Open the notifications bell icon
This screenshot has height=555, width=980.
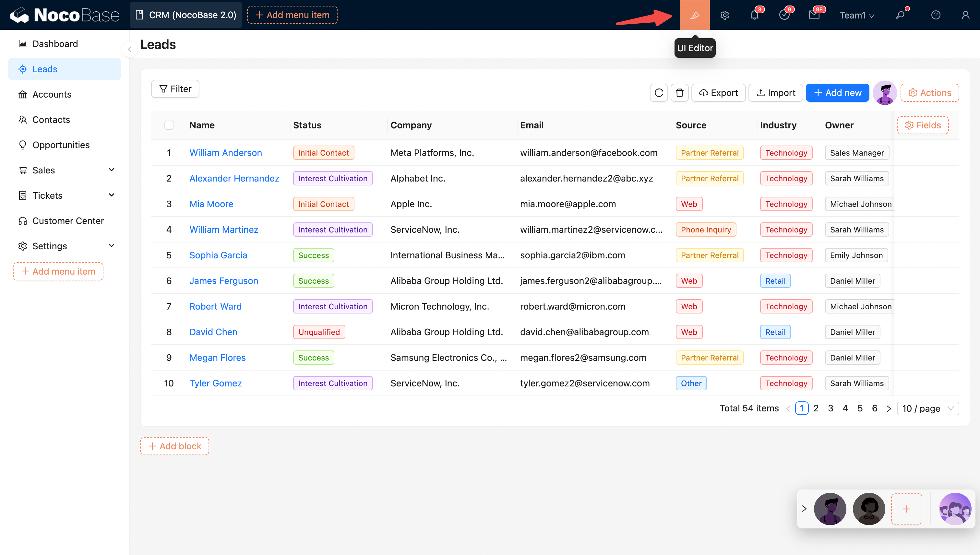754,15
